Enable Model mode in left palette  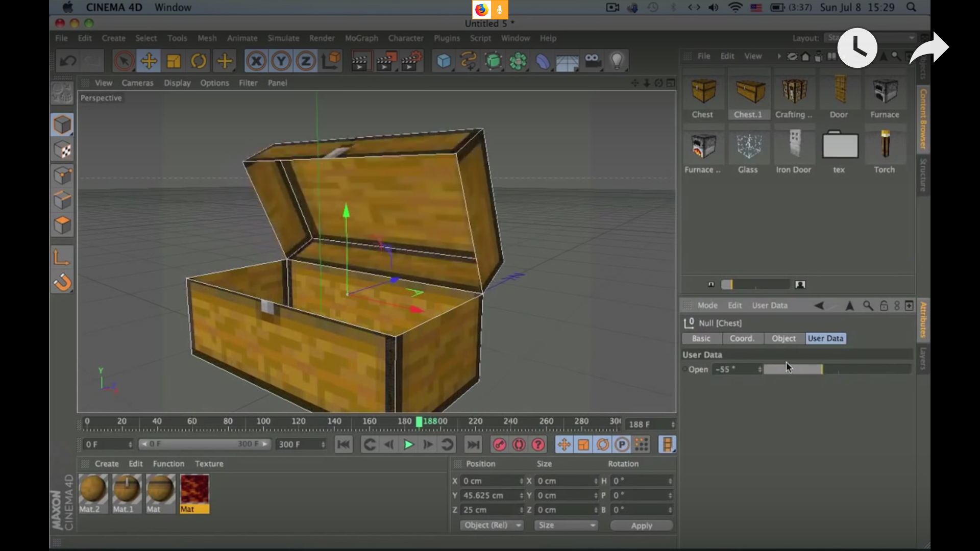click(62, 125)
